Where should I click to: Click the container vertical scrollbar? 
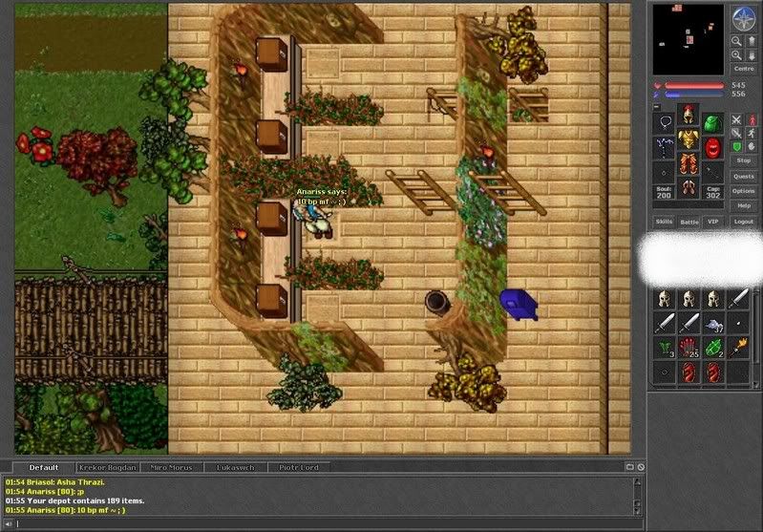[756, 336]
